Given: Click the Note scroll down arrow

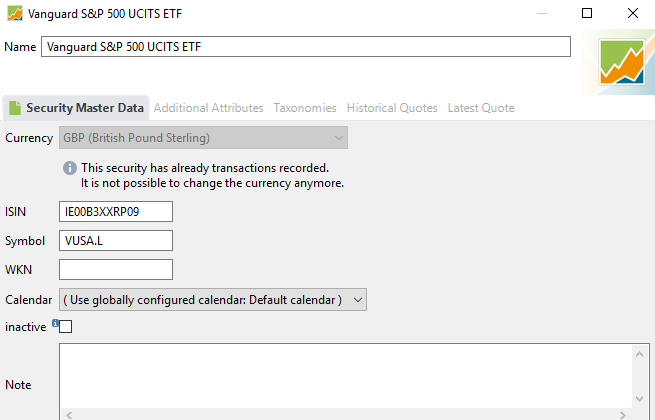Looking at the screenshot, I should (x=639, y=399).
